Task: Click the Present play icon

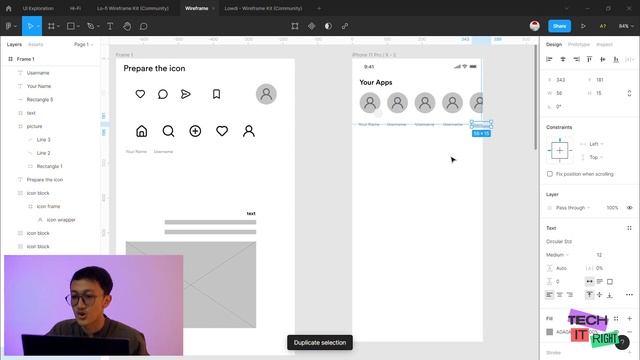Action: pyautogui.click(x=583, y=26)
